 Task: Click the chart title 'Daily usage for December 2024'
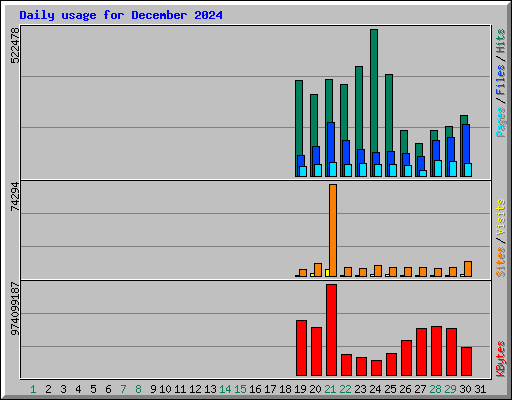click(x=121, y=15)
